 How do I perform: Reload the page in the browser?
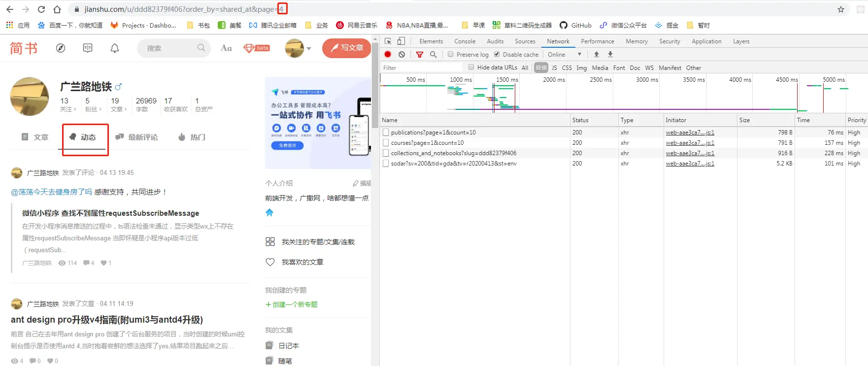tap(41, 9)
